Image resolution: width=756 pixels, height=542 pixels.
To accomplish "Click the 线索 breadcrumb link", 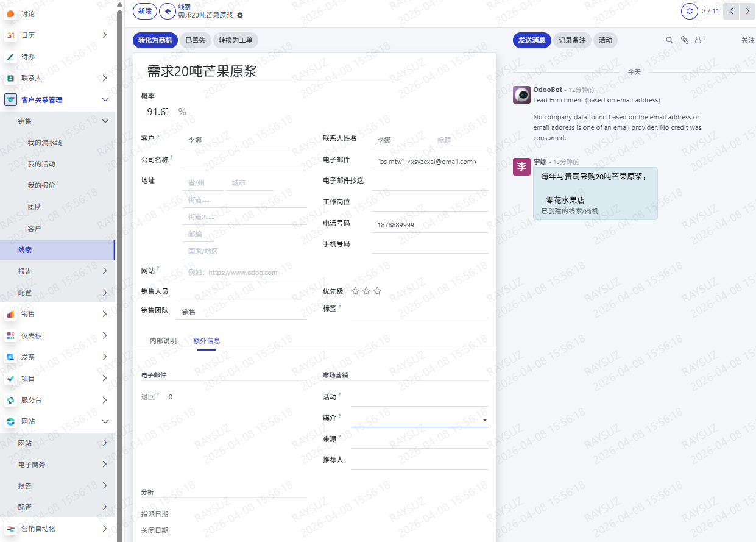I will click(x=184, y=7).
